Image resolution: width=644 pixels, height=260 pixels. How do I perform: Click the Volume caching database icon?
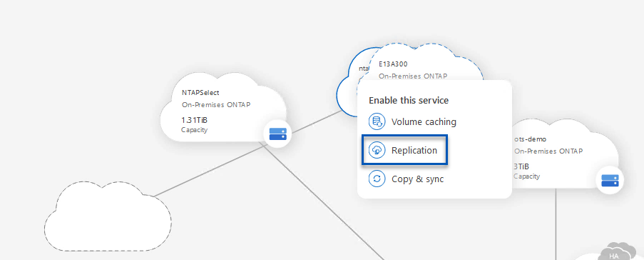coord(377,121)
